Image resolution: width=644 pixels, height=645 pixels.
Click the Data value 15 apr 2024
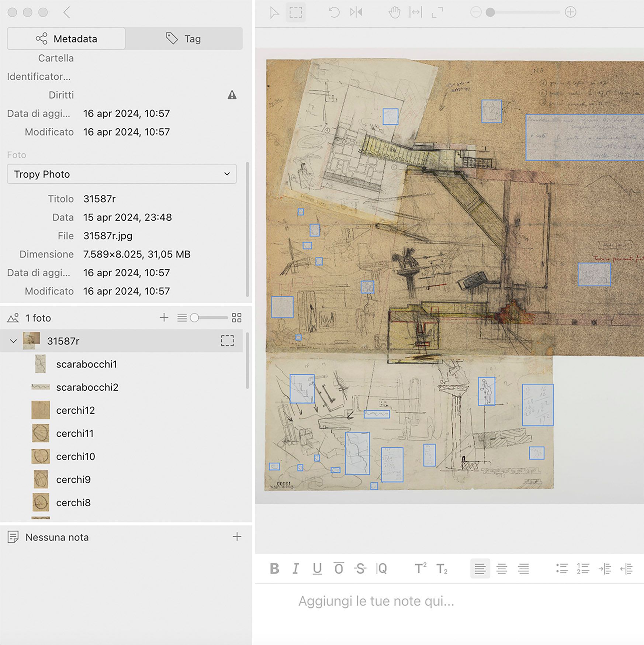[127, 217]
